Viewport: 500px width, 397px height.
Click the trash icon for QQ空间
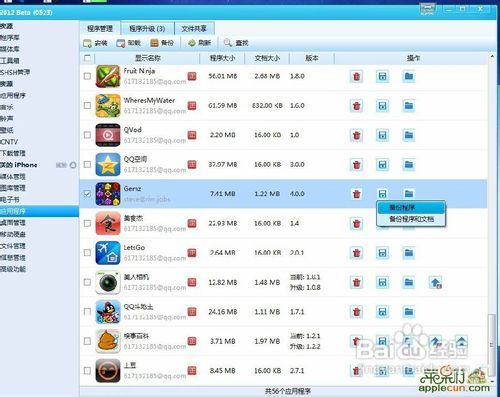point(356,165)
